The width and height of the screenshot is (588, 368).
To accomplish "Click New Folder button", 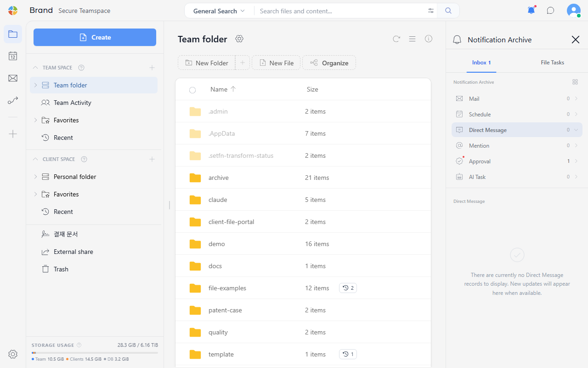I will [x=207, y=63].
